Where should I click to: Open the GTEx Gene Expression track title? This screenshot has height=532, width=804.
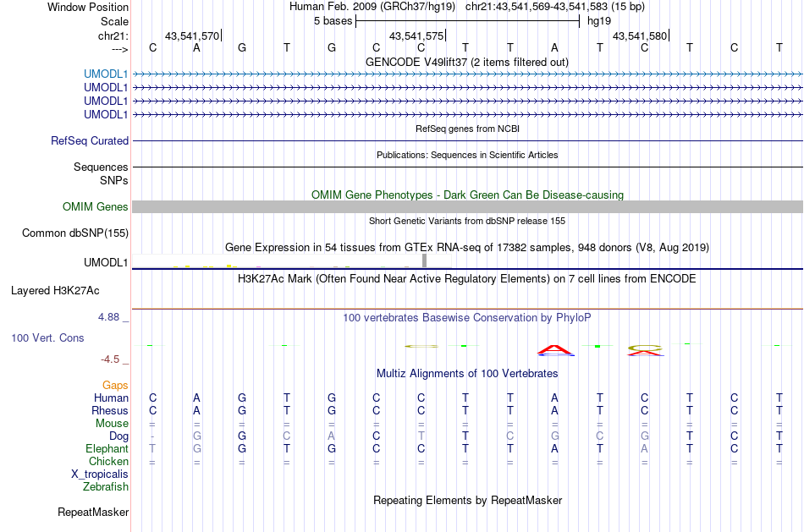click(x=467, y=248)
